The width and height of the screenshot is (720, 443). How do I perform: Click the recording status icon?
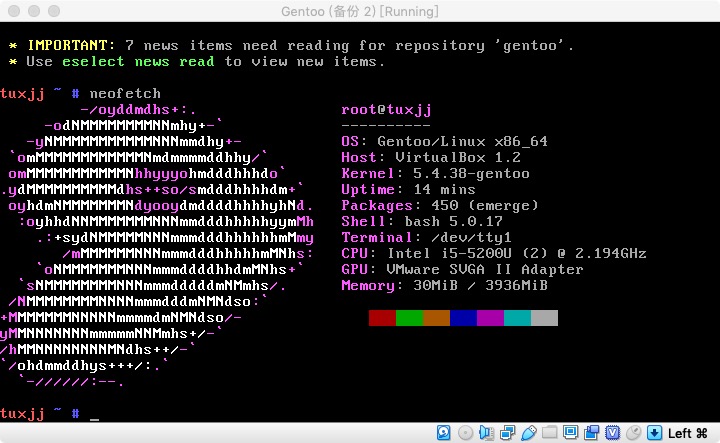point(591,433)
